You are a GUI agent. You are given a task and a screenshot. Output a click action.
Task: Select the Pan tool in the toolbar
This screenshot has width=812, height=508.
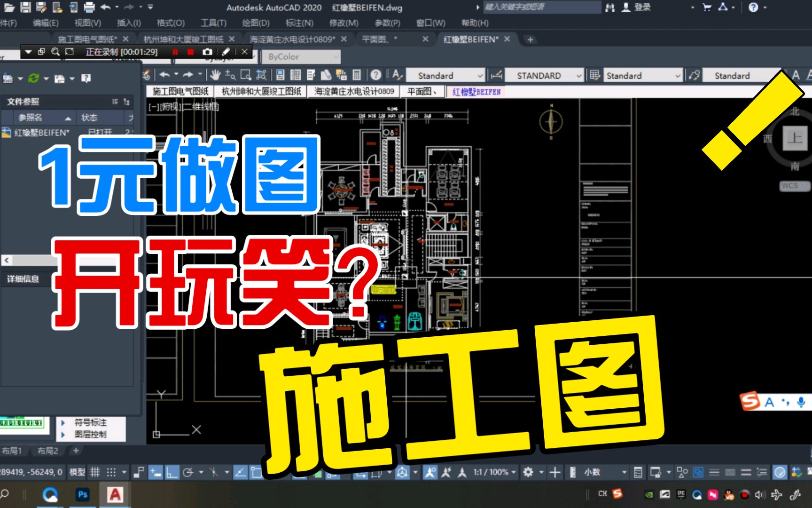coord(215,75)
